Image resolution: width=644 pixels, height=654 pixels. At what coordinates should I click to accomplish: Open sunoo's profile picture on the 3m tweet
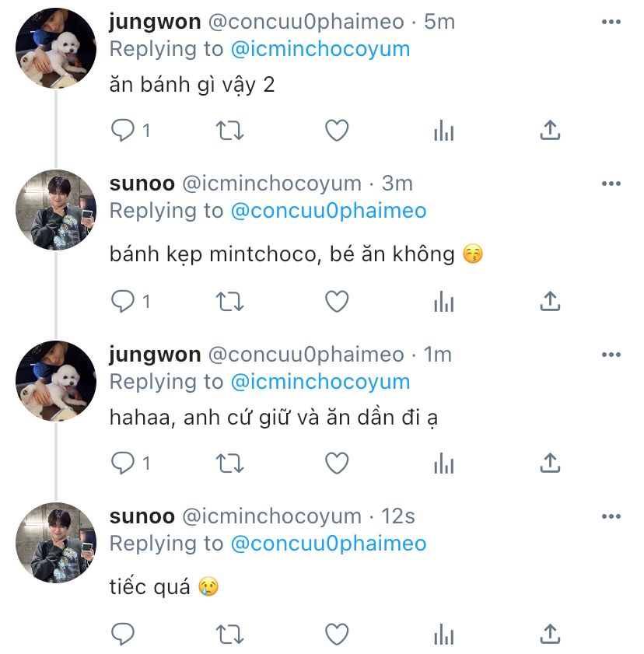click(56, 209)
